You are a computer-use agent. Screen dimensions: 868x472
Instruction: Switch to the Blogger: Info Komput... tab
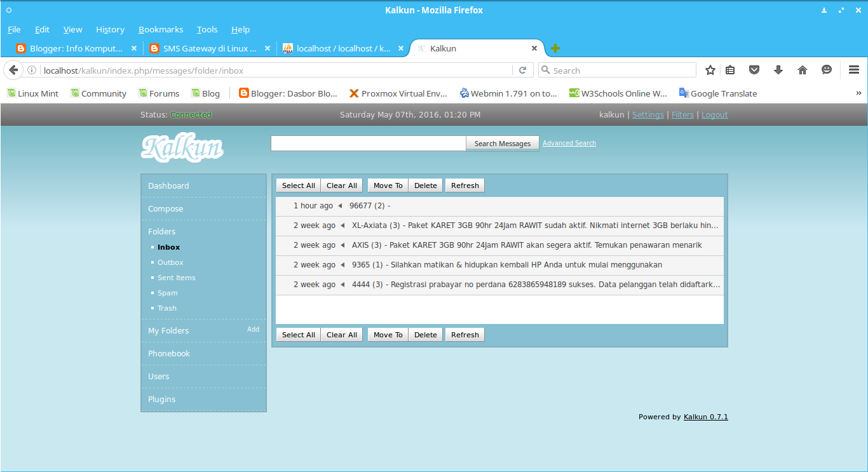click(x=77, y=48)
